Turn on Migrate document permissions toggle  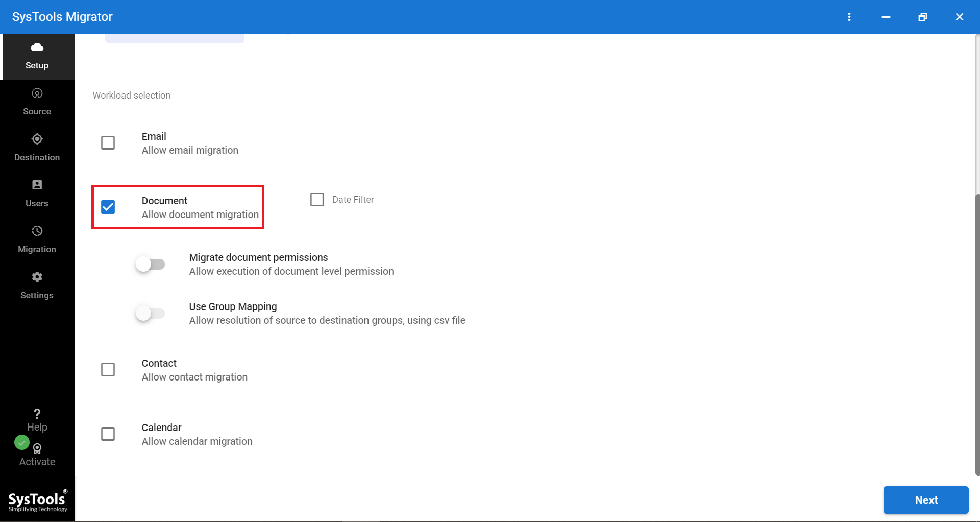click(150, 265)
